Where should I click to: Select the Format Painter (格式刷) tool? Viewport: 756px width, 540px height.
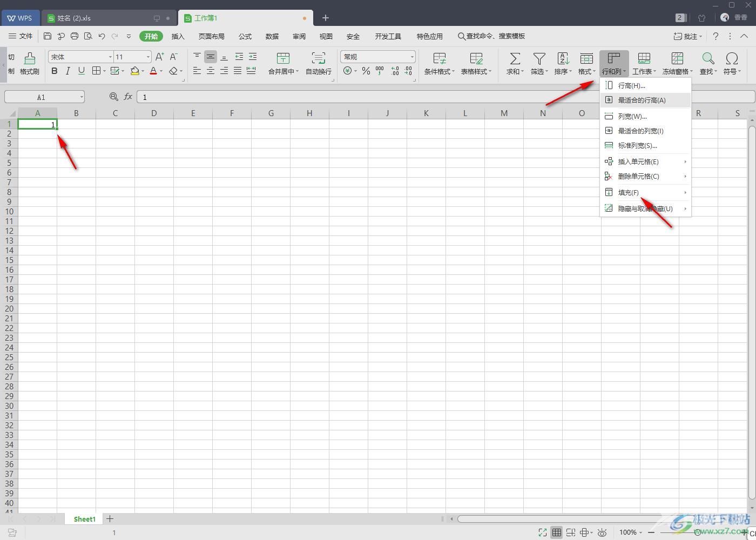[30, 63]
